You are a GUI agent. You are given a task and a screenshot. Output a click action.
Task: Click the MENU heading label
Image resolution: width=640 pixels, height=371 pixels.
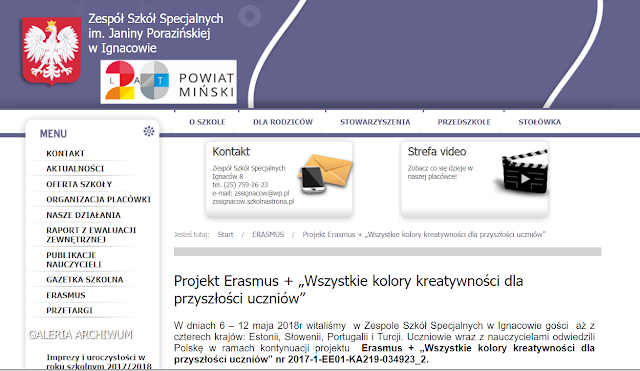point(53,133)
